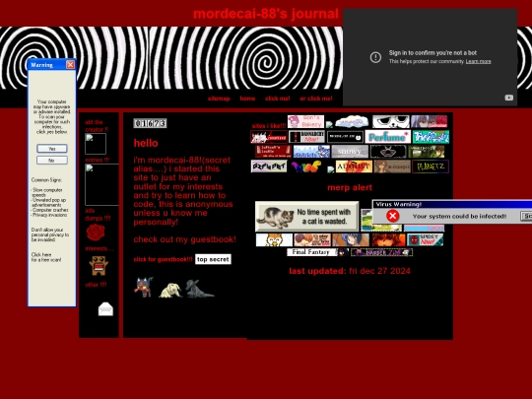Click the PLANETZ badge
532x399 pixels.
(431, 166)
